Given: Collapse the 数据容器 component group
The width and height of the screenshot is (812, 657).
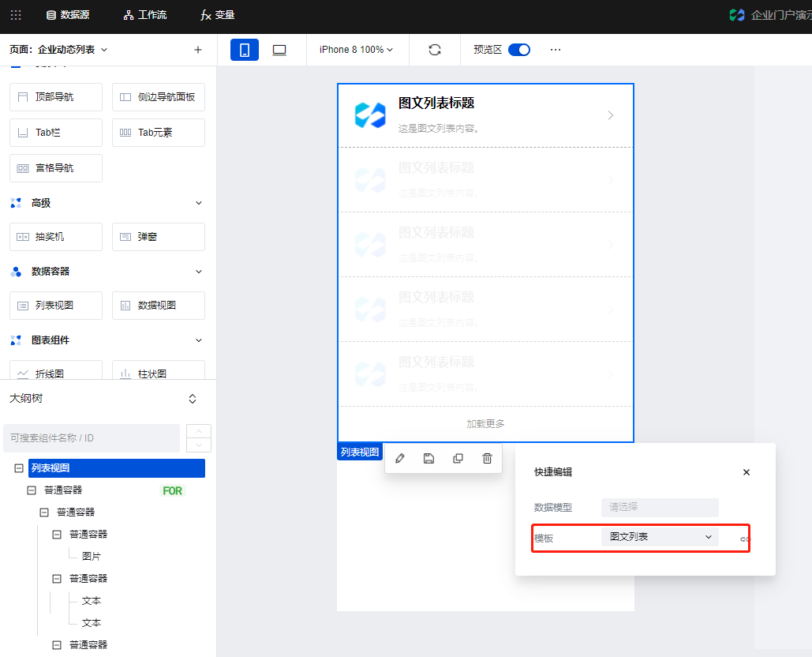Looking at the screenshot, I should [199, 272].
